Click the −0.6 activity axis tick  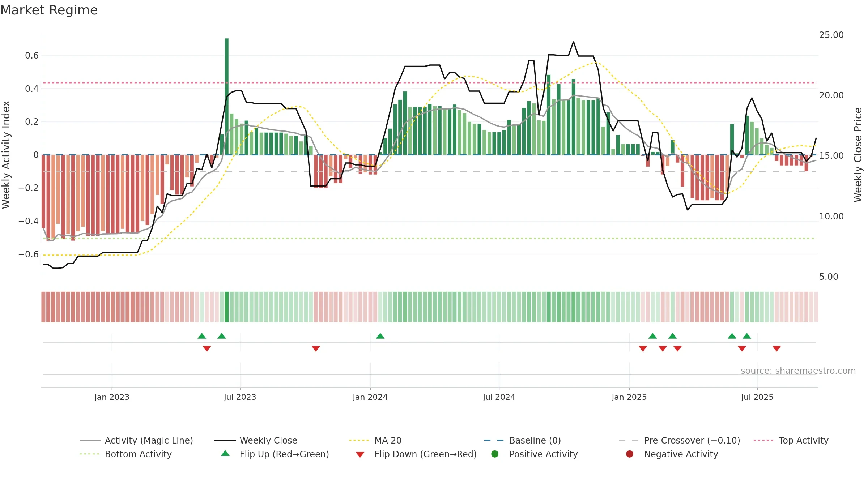[28, 254]
